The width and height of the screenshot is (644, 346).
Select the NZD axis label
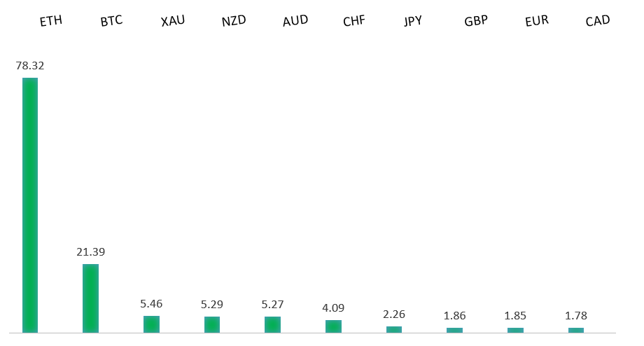[233, 21]
